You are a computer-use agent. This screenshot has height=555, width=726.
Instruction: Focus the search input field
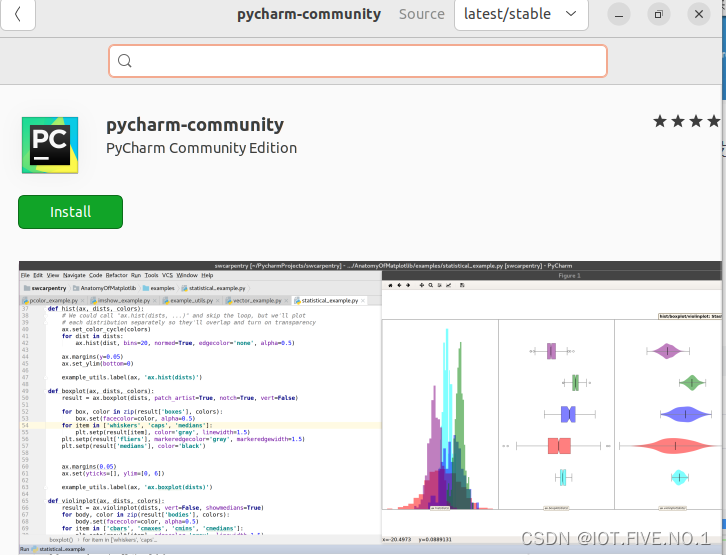point(357,61)
